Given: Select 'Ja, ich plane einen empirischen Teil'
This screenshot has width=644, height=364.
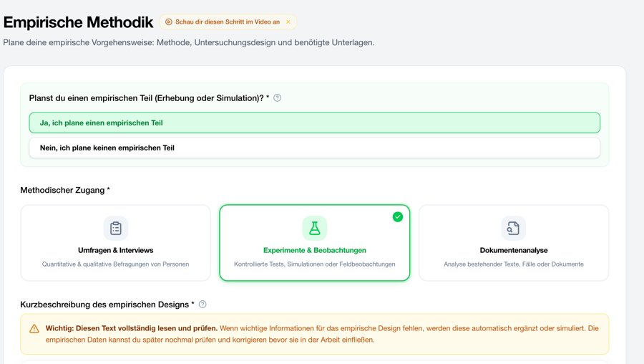Looking at the screenshot, I should (315, 123).
